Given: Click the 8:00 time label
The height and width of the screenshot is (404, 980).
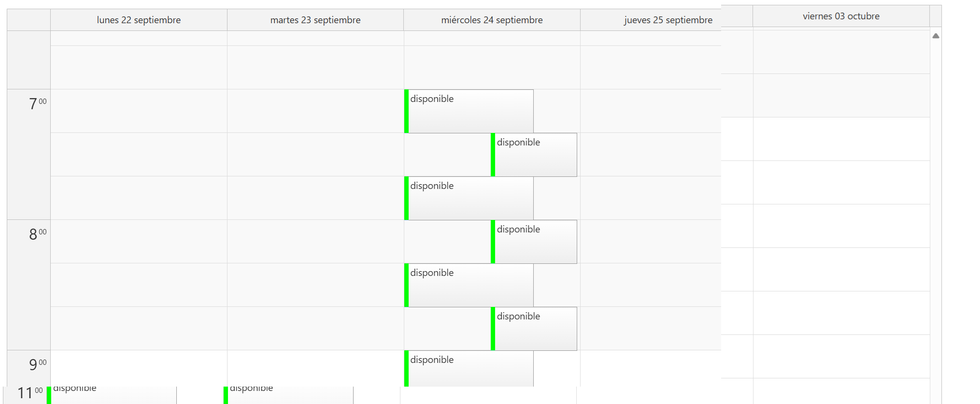Looking at the screenshot, I should point(37,234).
